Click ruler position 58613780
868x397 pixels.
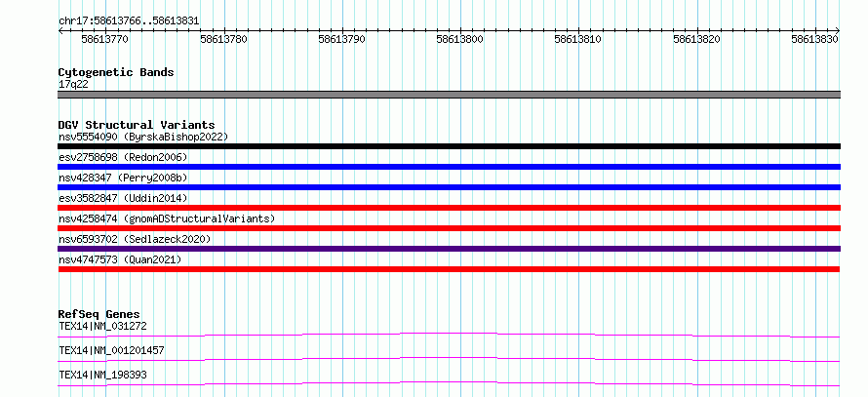point(223,40)
